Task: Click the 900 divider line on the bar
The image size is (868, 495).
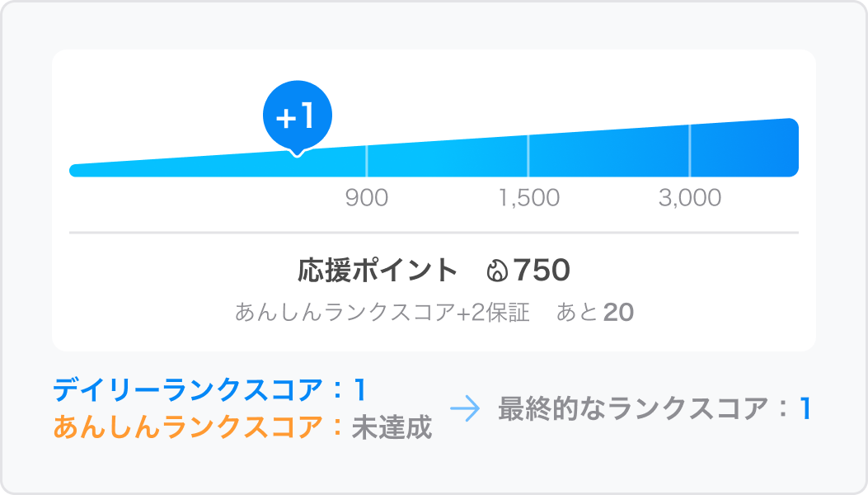Action: (367, 162)
